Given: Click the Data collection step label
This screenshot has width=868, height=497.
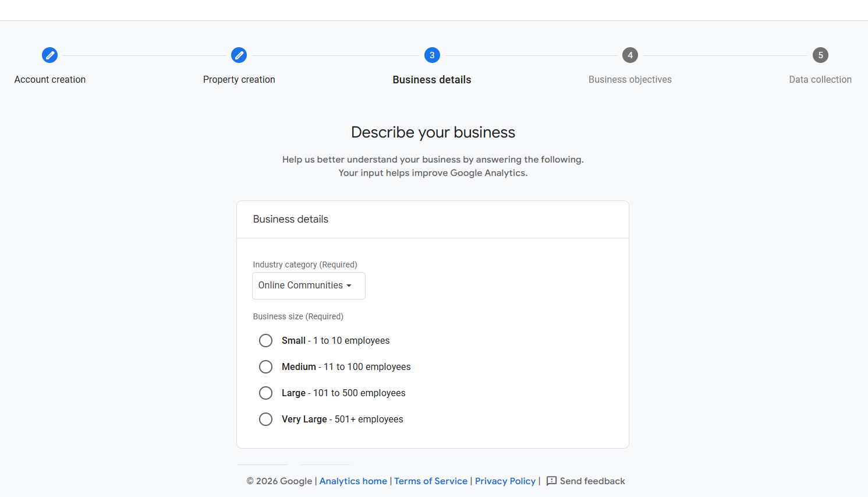Looking at the screenshot, I should point(820,79).
